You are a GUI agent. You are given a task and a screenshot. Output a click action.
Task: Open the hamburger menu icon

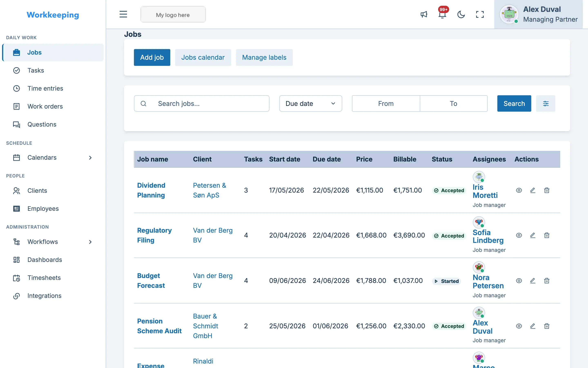click(123, 14)
